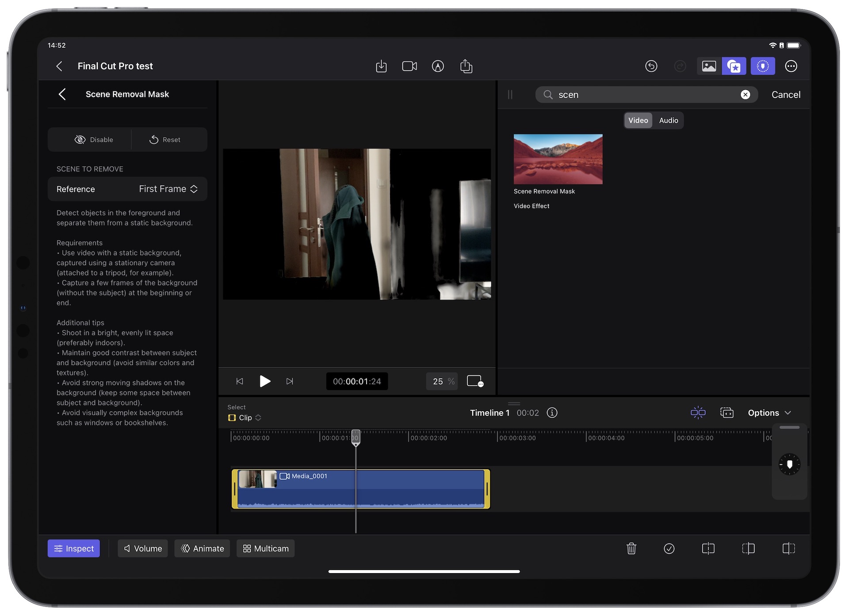Expand the timeline Options menu
849x616 pixels.
769,413
